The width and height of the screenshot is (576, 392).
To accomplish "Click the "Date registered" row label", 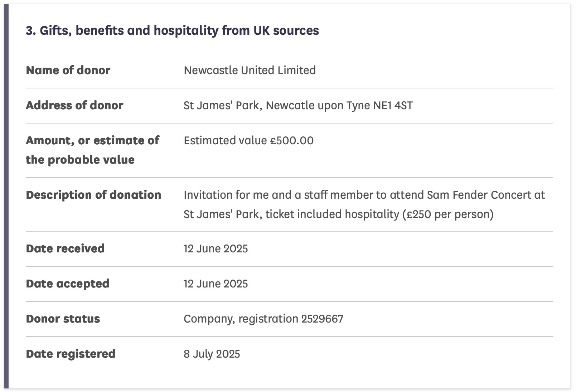I will [71, 354].
